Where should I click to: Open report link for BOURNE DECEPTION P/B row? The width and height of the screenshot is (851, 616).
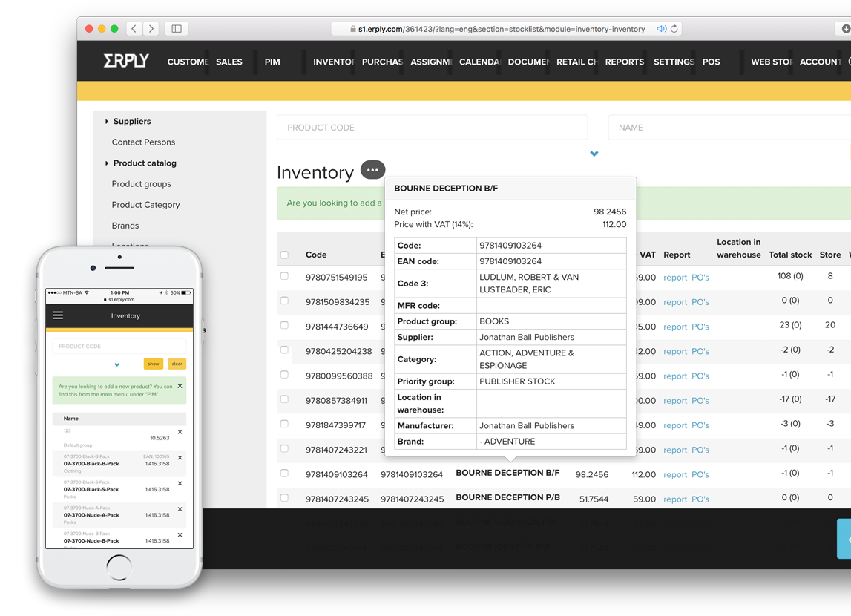[675, 499]
